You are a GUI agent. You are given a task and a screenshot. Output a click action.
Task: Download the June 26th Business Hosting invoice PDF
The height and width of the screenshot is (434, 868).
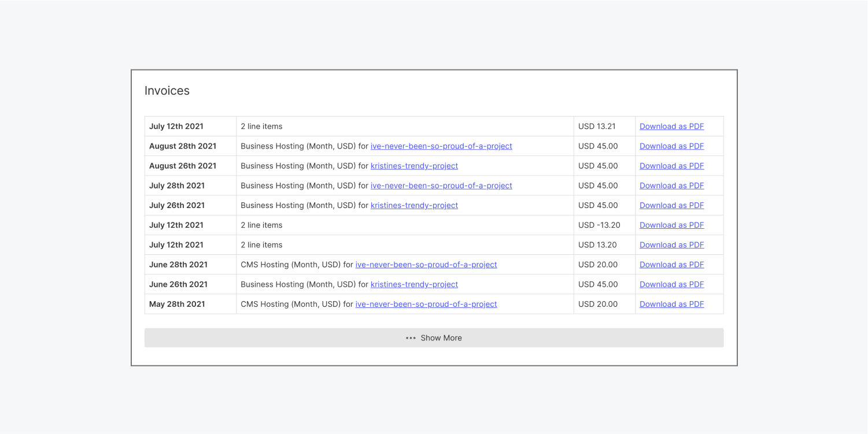[x=671, y=284]
